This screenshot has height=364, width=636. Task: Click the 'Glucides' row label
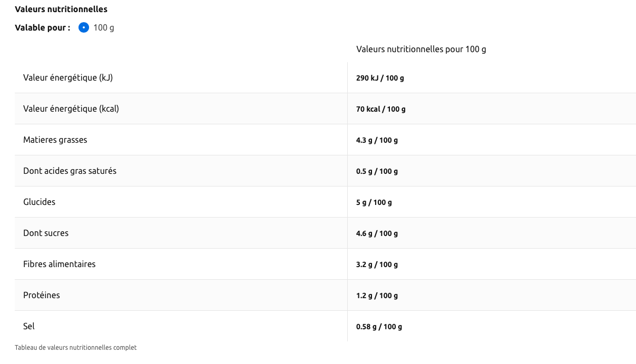click(39, 202)
